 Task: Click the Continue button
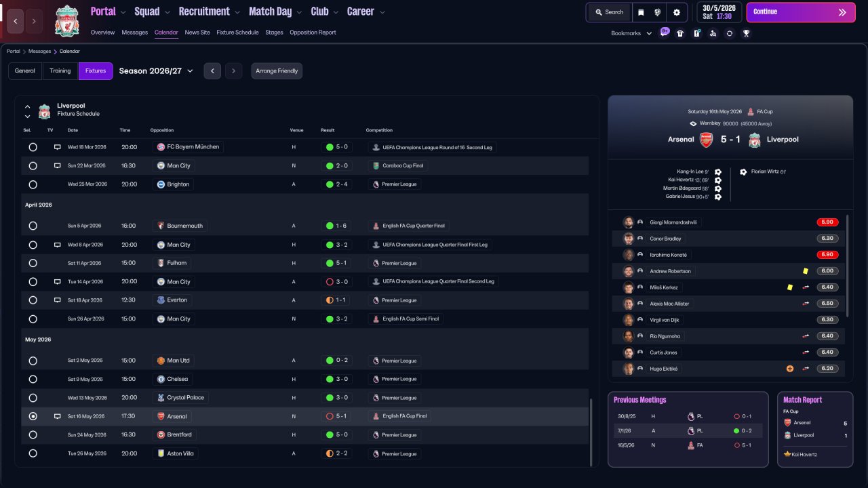(x=801, y=12)
